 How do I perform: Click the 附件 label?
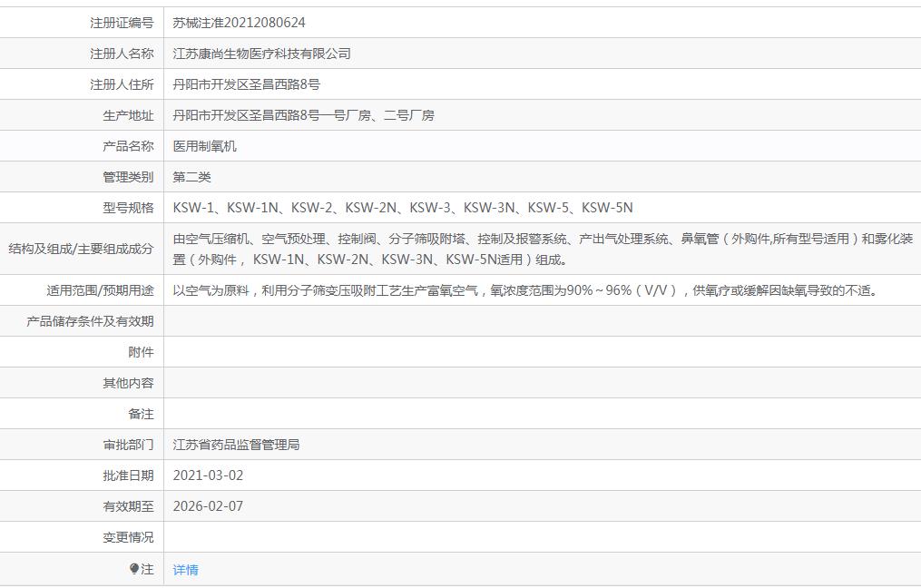point(141,352)
